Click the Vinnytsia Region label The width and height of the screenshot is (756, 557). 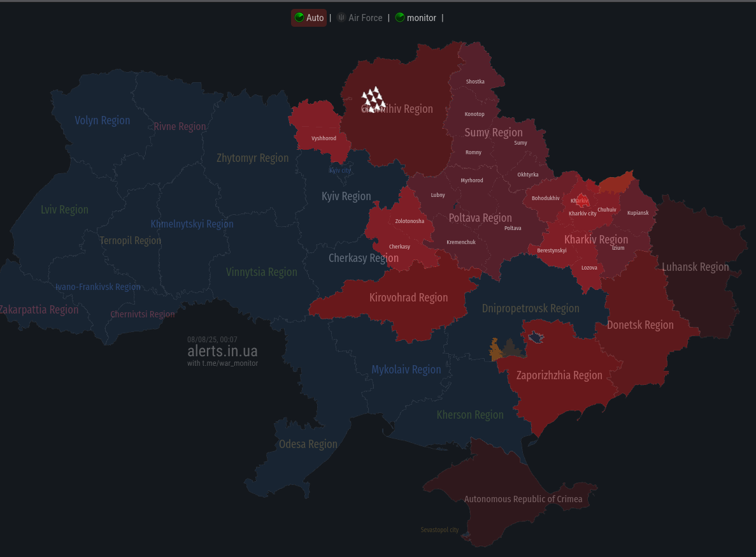pyautogui.click(x=262, y=272)
